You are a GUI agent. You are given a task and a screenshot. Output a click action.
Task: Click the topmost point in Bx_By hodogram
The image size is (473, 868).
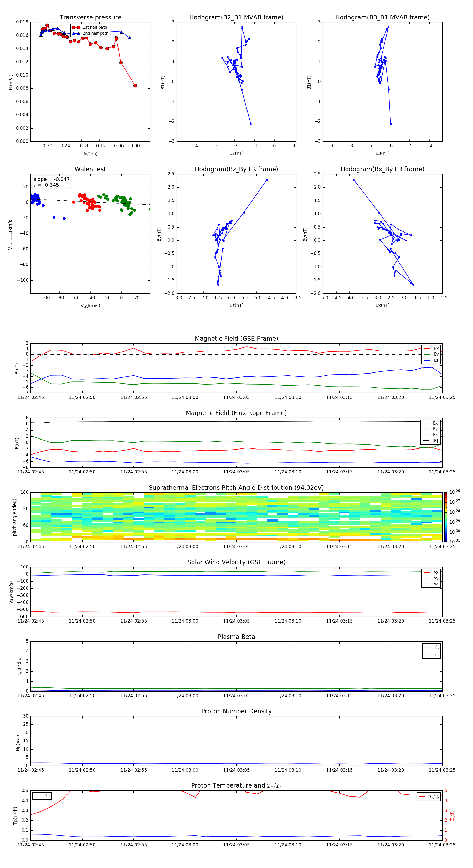pyautogui.click(x=354, y=180)
